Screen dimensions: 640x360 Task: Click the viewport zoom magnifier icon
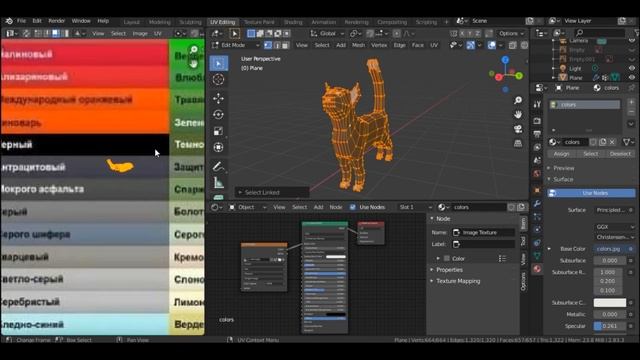(x=518, y=100)
